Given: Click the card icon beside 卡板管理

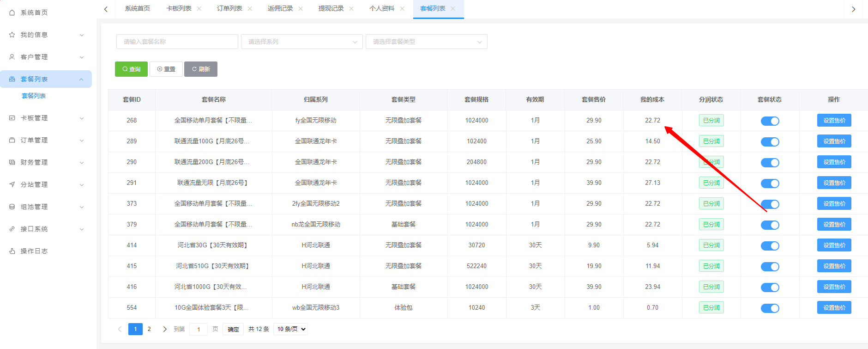Looking at the screenshot, I should click(x=12, y=118).
